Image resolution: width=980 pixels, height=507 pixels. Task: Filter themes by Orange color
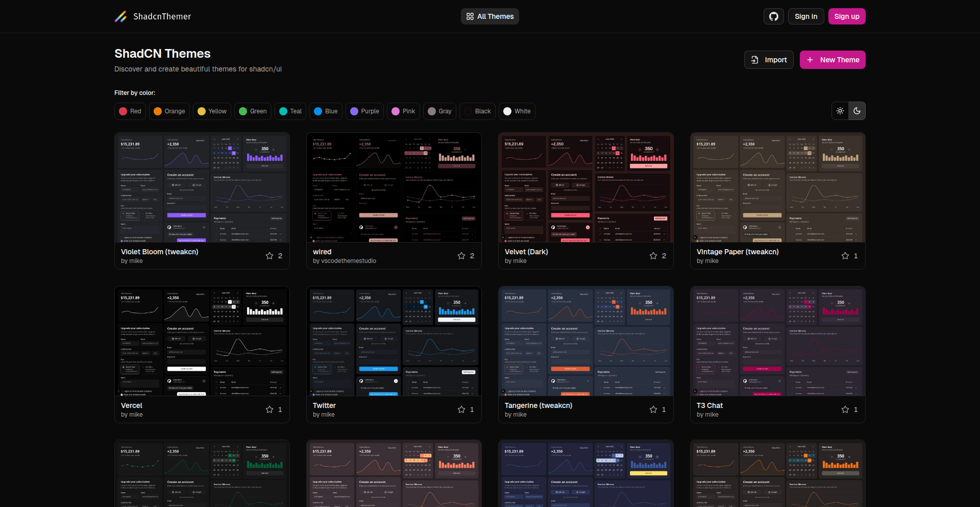click(x=169, y=111)
